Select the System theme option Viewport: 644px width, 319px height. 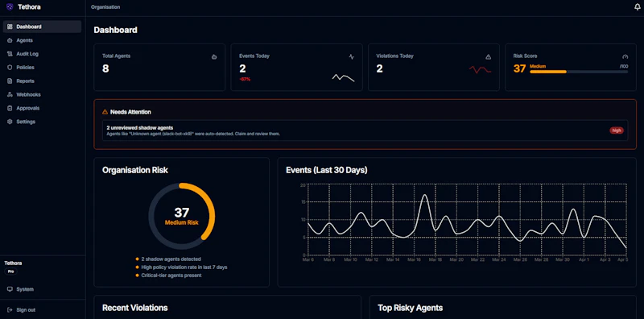tap(43, 289)
